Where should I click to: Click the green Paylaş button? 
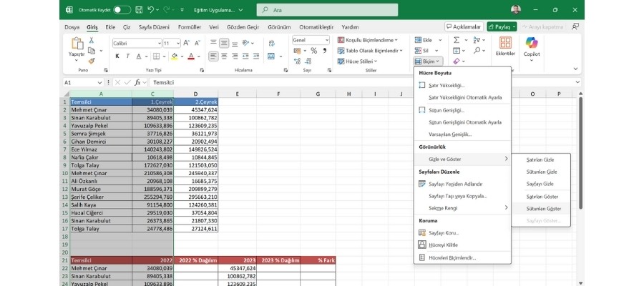502,26
